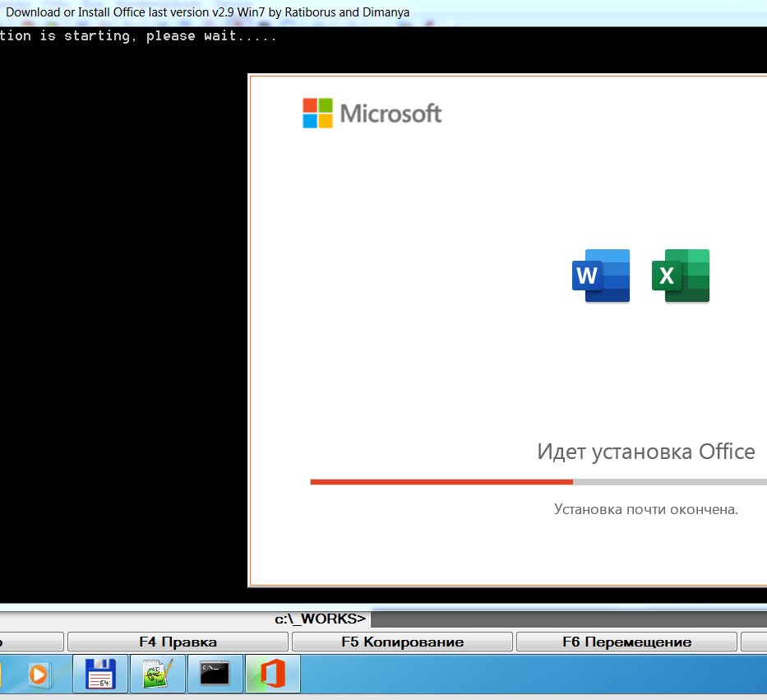
Task: Click the Microsoft logo in installer
Action: pyautogui.click(x=372, y=113)
